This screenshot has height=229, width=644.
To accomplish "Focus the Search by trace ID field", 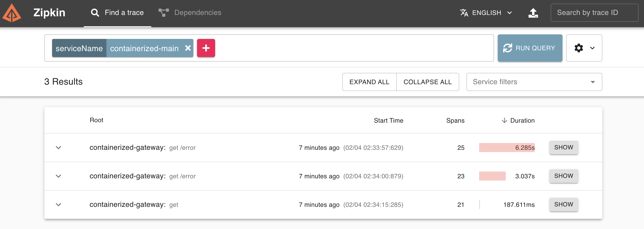I will click(x=594, y=12).
